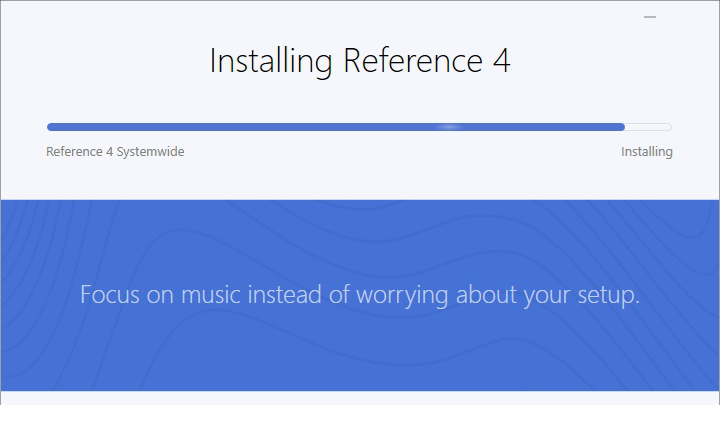
Task: Click the leading edge of the progress fill
Action: [622, 127]
